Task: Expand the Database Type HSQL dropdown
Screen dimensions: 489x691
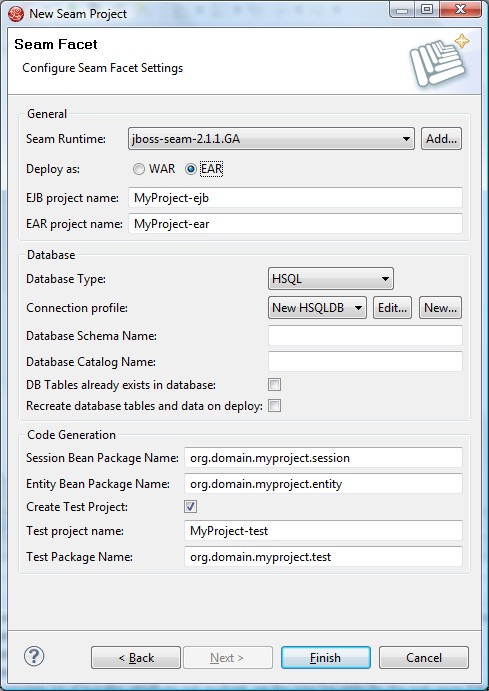Action: [330, 279]
